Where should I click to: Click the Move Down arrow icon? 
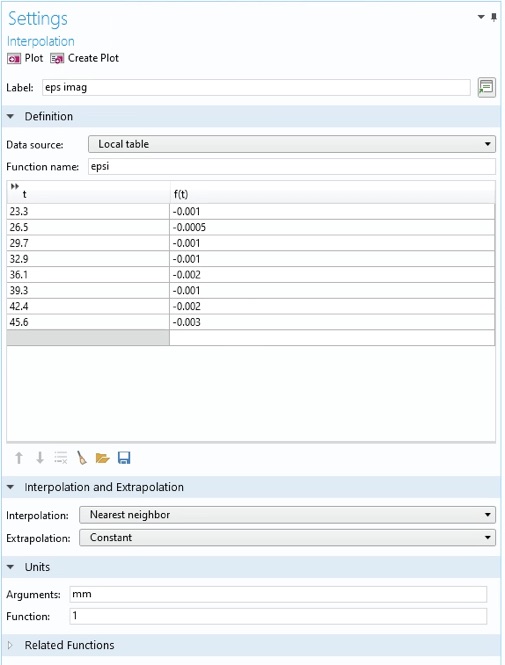point(40,458)
